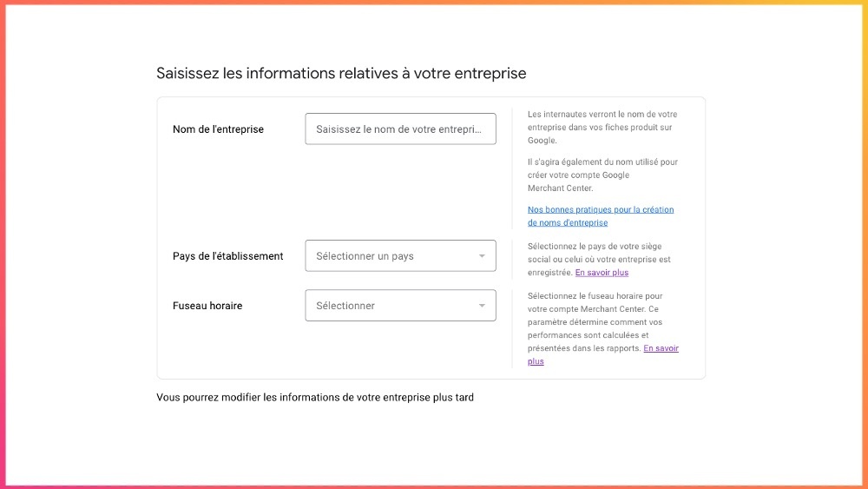Open the Fuseau horaire Sélectionner dropdown
The image size is (868, 489).
pos(400,306)
